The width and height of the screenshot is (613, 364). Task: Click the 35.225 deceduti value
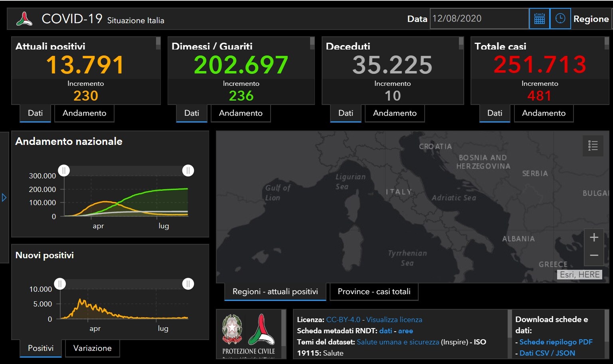[392, 65]
